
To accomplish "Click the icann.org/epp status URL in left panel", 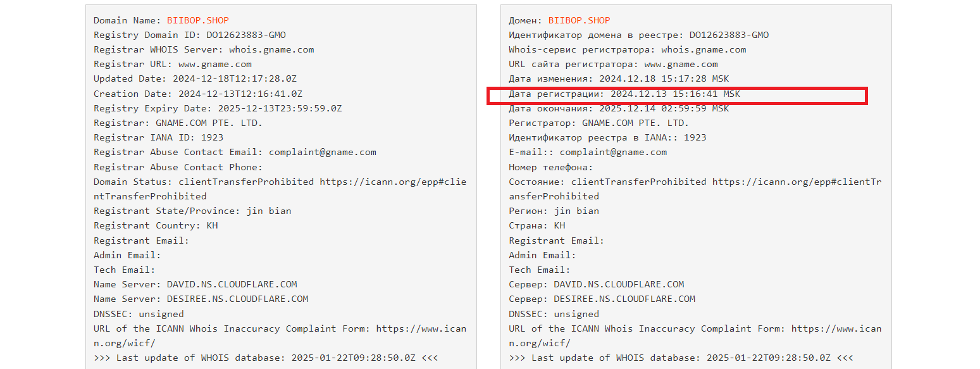I will [x=393, y=182].
